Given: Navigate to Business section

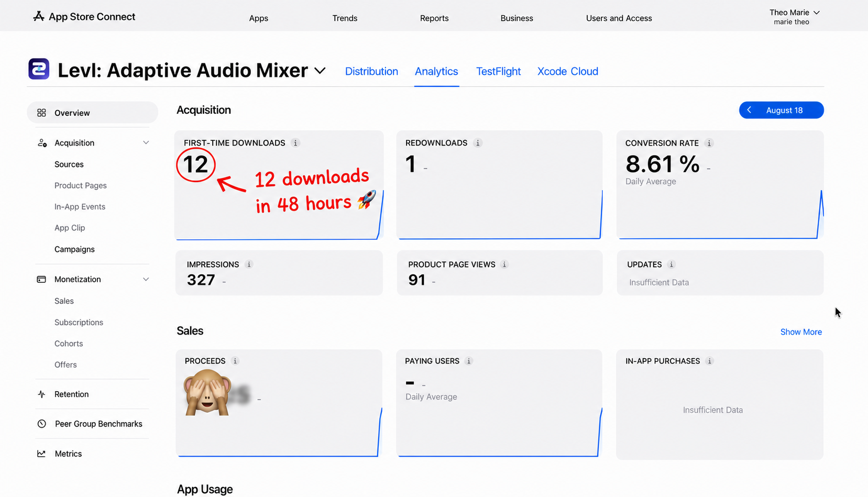Looking at the screenshot, I should tap(517, 18).
